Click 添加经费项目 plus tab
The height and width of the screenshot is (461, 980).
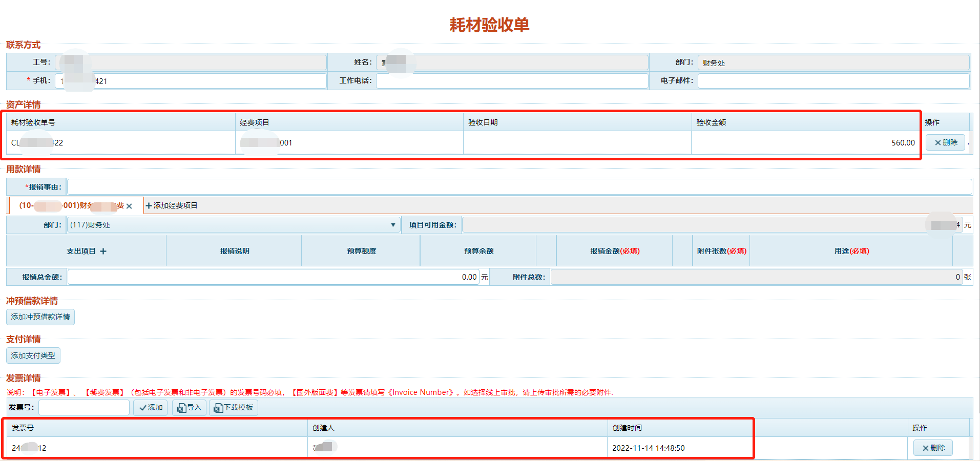172,205
